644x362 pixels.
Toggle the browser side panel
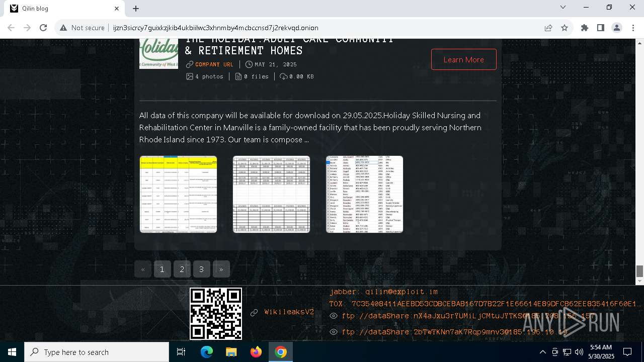601,28
